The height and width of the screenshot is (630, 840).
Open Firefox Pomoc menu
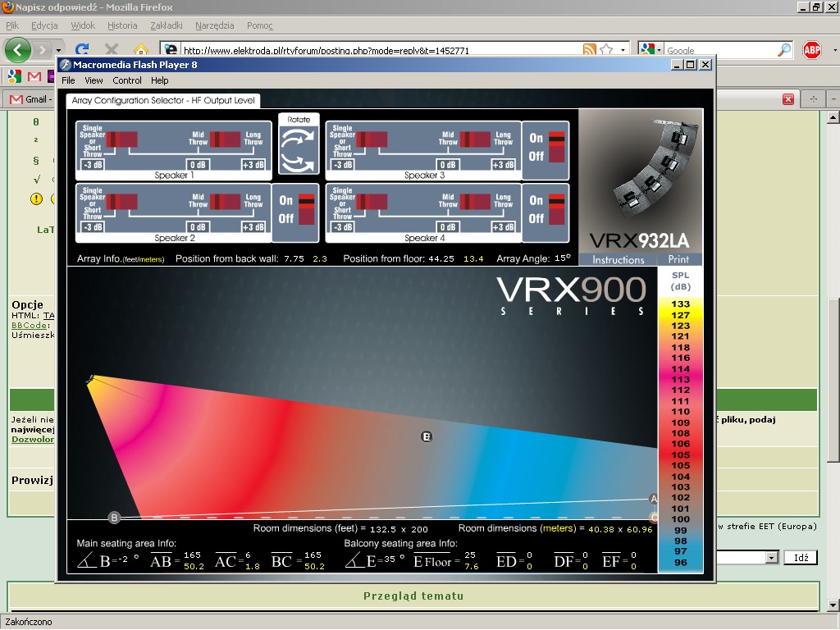pyautogui.click(x=260, y=25)
